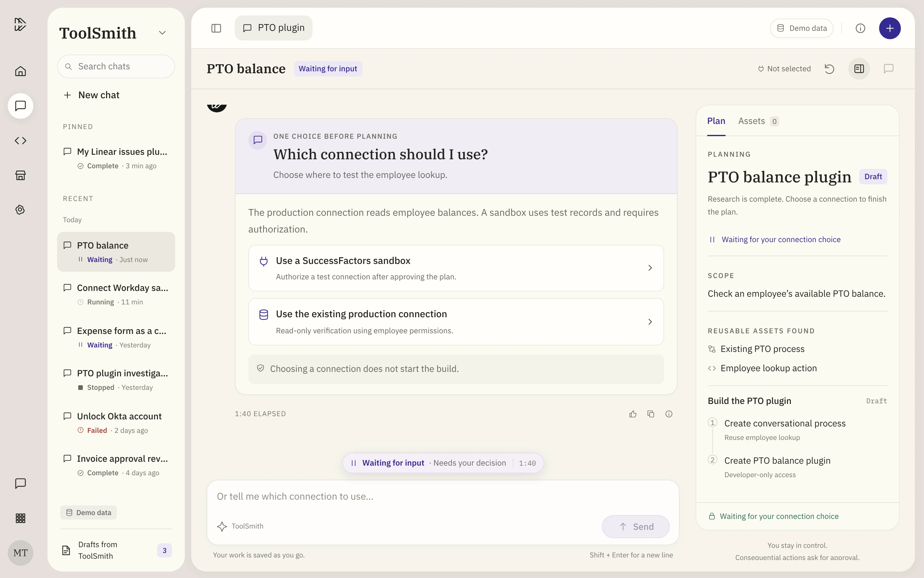Open PTO plugin investigation chat
The image size is (924, 578).
tap(116, 380)
